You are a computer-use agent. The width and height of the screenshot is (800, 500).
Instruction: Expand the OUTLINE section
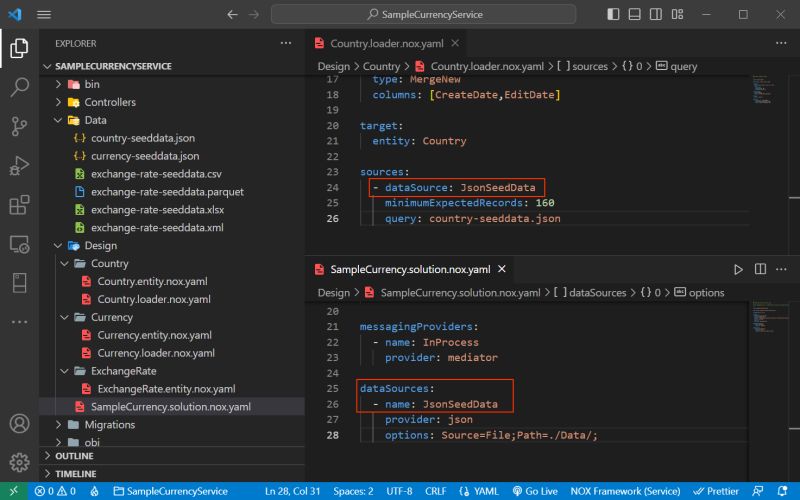pos(171,456)
